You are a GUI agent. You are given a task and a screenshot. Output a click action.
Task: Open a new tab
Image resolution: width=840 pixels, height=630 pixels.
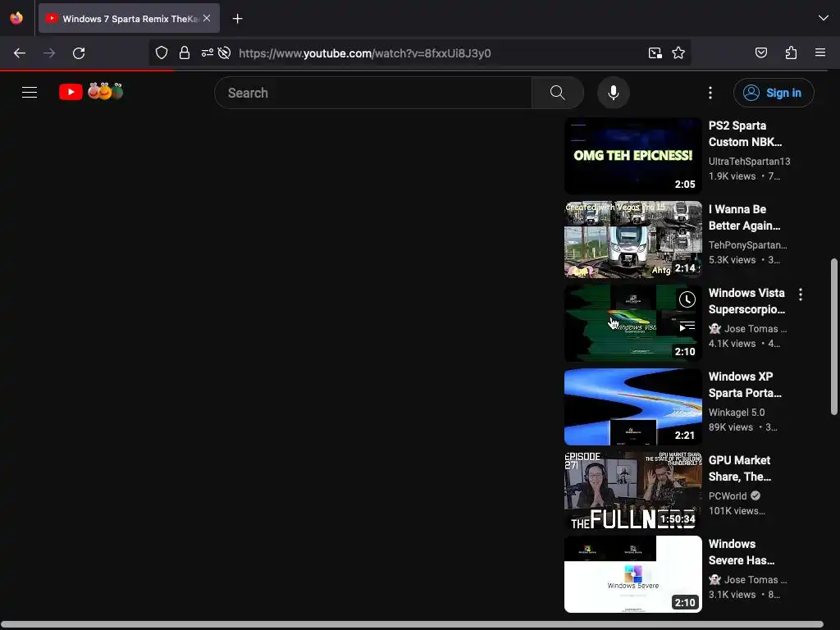[237, 19]
